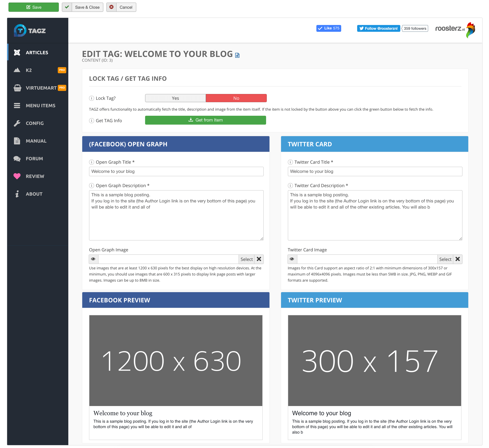This screenshot has height=448, width=489.
Task: Open article document icon beside page title
Action: coord(237,55)
